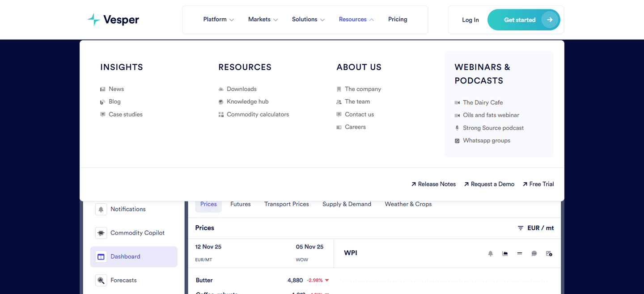
Task: Expand the Markets menu
Action: (x=263, y=20)
